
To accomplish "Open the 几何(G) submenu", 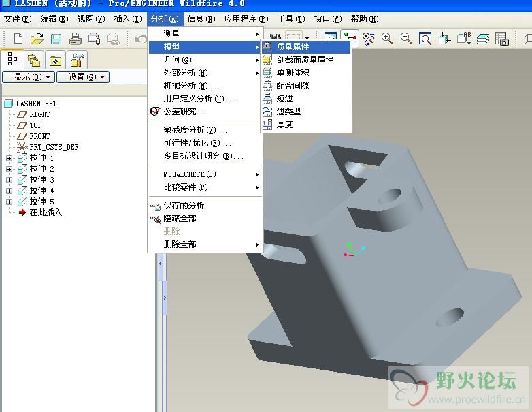I will (205, 60).
